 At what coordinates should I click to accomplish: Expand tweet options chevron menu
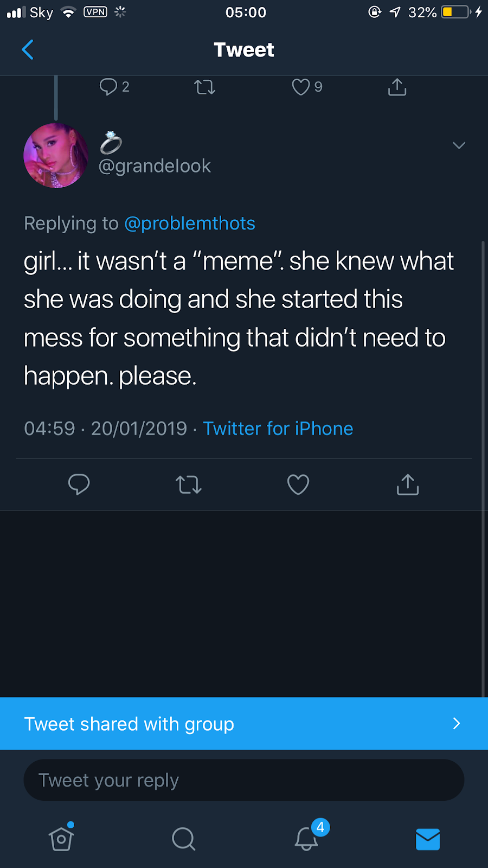coord(459,145)
